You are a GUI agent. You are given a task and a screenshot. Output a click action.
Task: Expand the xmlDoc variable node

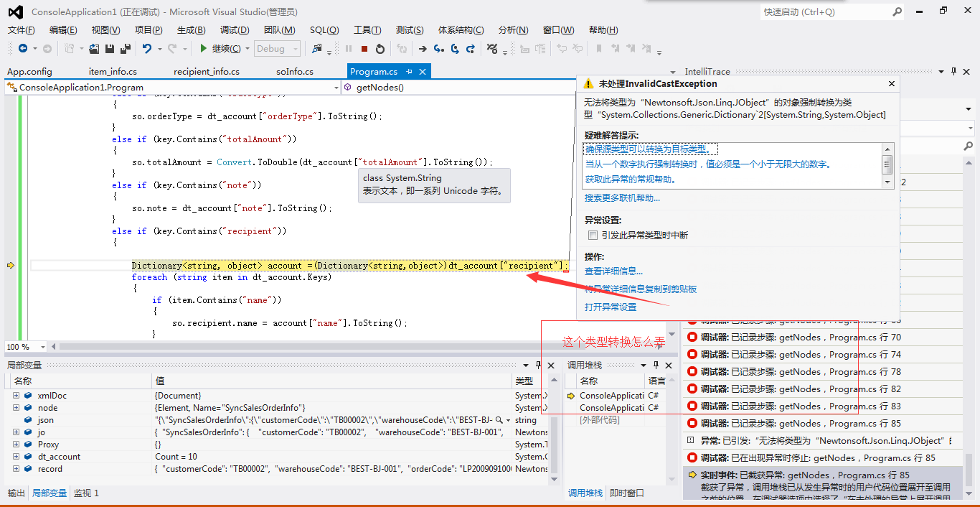click(16, 396)
